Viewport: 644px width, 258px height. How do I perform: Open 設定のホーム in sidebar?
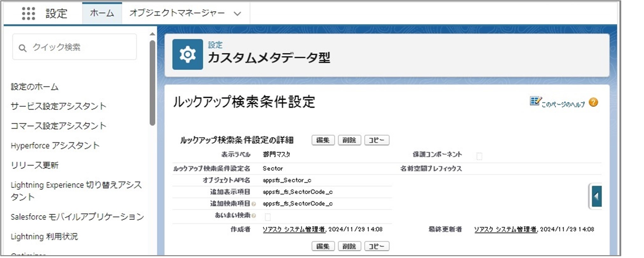click(35, 87)
